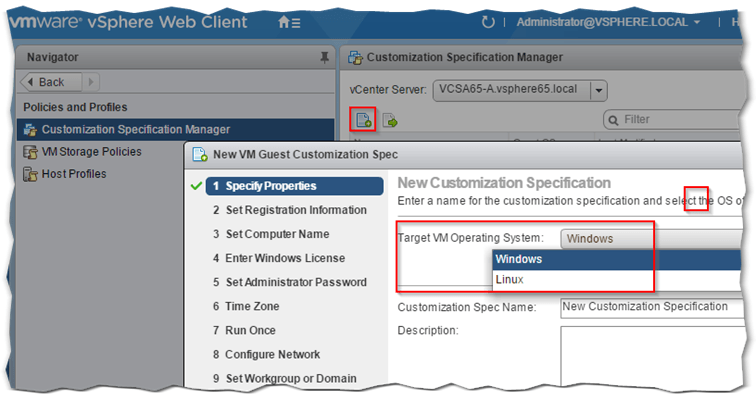
Task: Go to step 1 Specify Properties
Action: click(295, 186)
